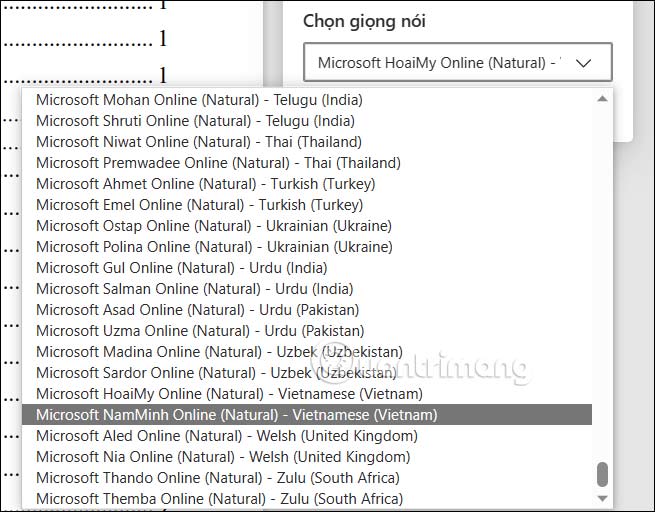The height and width of the screenshot is (512, 655).
Task: Select Microsoft Nia Online Welsh voice
Action: click(x=307, y=456)
